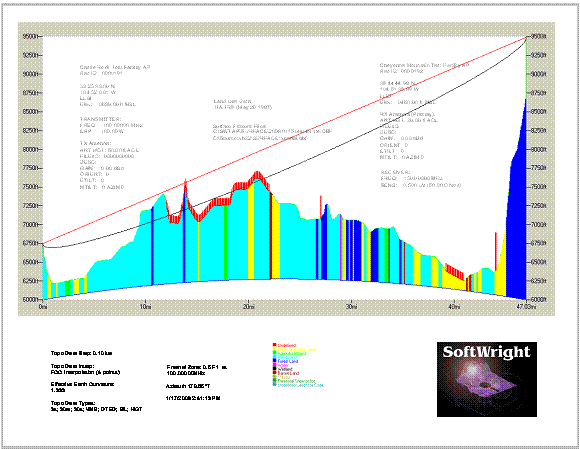Click the 47.03mi endpoint axis label
580x449 pixels.
[526, 307]
